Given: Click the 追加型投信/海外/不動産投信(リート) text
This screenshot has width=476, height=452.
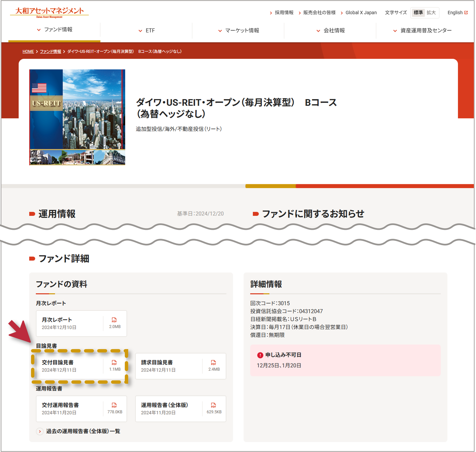Looking at the screenshot, I should point(179,129).
